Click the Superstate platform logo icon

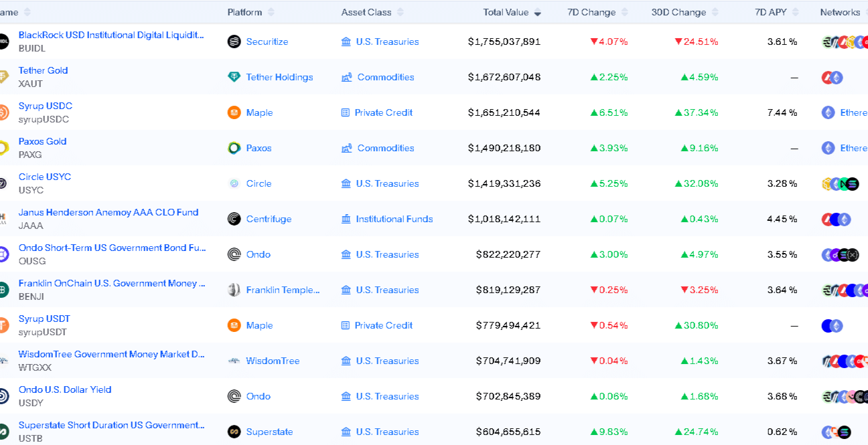coord(234,432)
